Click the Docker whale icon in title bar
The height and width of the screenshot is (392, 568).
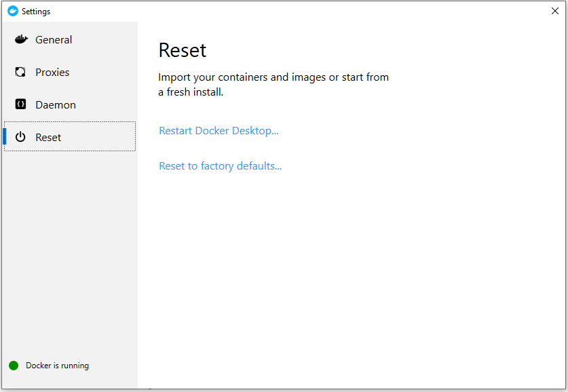[x=12, y=11]
